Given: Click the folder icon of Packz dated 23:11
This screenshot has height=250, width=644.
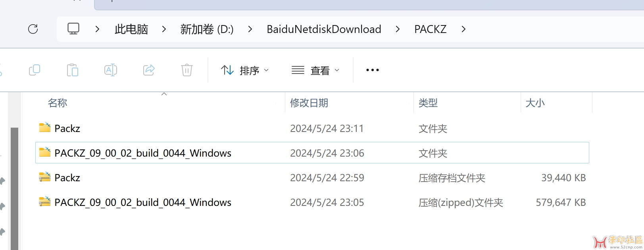Looking at the screenshot, I should pos(45,128).
